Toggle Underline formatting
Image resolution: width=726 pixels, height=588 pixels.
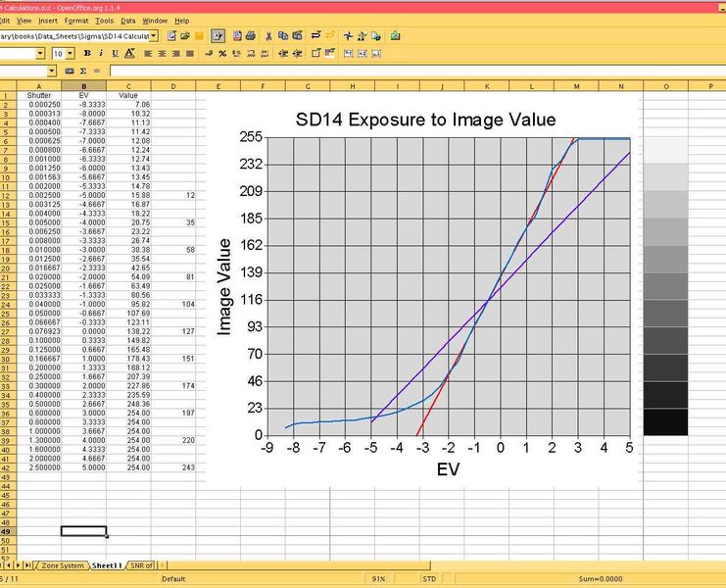[116, 54]
